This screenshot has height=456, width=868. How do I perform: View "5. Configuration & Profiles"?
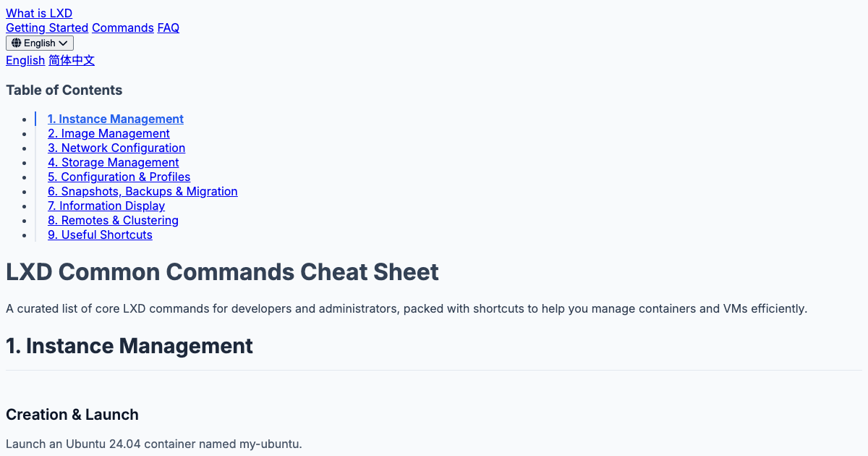pos(119,177)
